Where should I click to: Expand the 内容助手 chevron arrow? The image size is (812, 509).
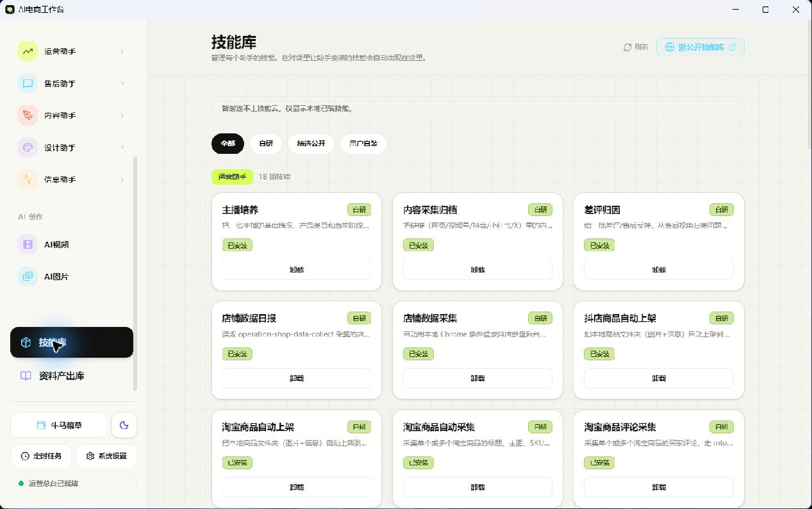(x=122, y=115)
